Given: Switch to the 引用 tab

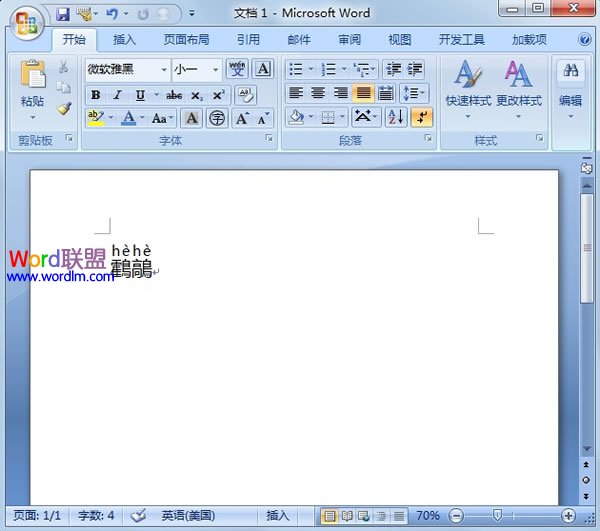Looking at the screenshot, I should [248, 39].
